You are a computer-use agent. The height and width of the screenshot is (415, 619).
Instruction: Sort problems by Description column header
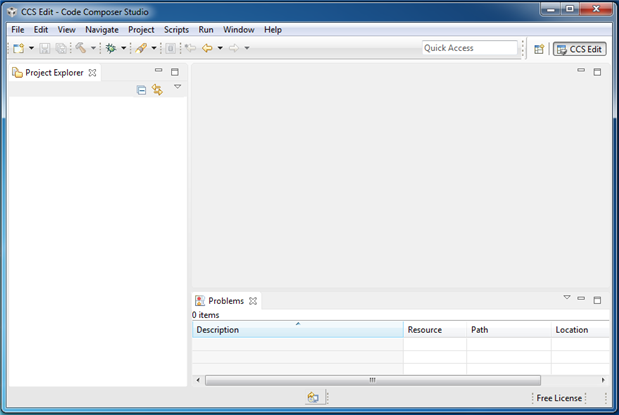coord(297,329)
